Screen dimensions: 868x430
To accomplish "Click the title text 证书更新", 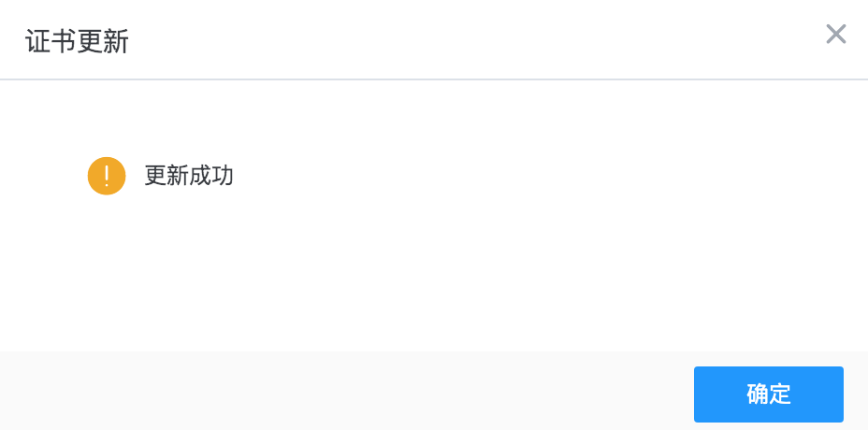I will [x=77, y=42].
